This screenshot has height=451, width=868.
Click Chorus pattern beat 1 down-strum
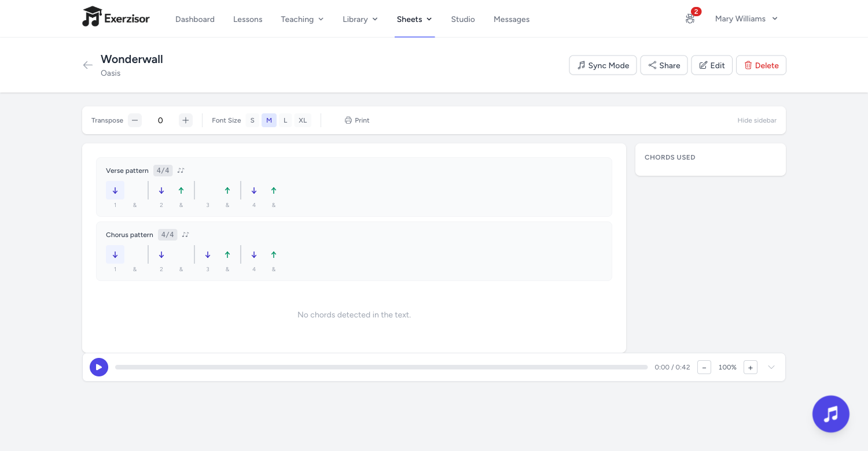click(x=115, y=254)
